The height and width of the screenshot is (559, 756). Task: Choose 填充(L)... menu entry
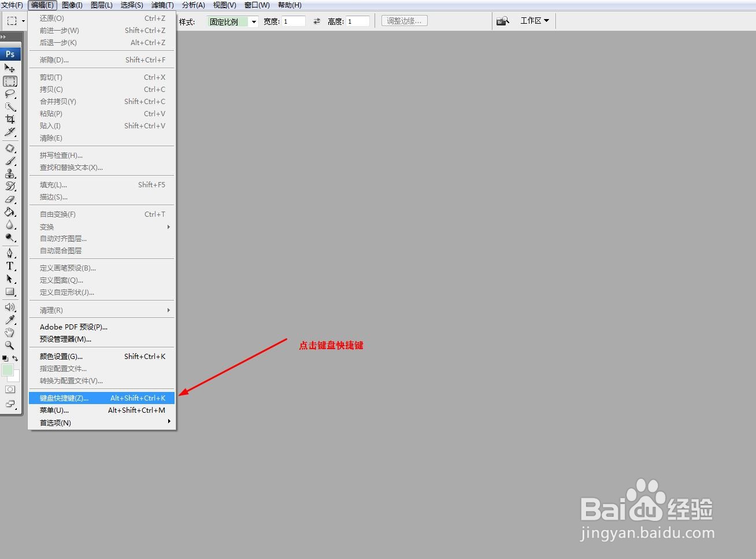(x=102, y=184)
